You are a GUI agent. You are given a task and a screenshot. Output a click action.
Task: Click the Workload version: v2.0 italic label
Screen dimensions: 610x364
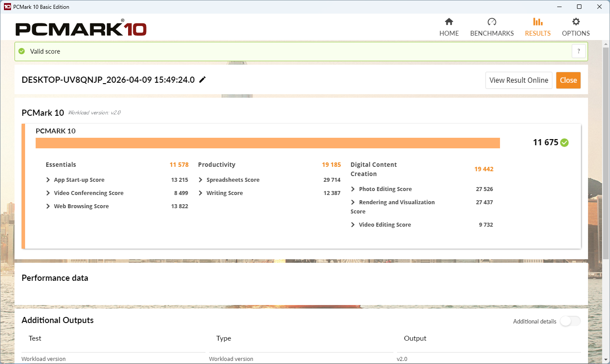94,113
